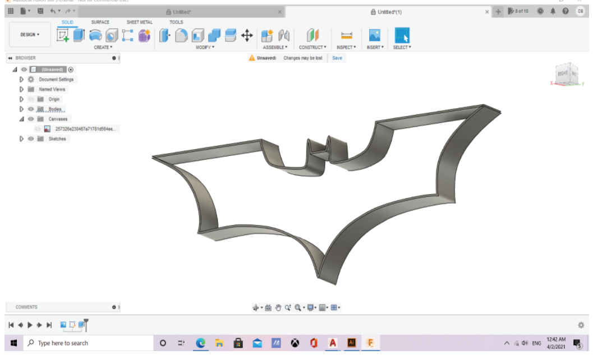
Task: Select the Press Pull tool
Action: pyautogui.click(x=165, y=35)
